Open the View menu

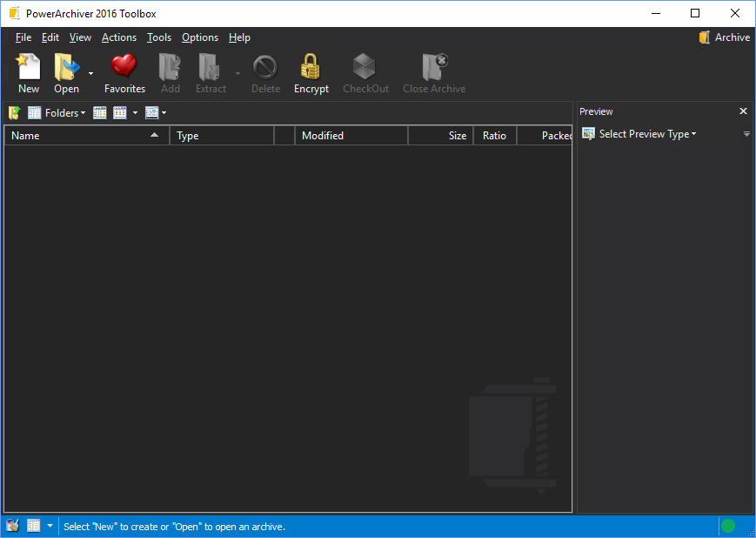pos(80,37)
